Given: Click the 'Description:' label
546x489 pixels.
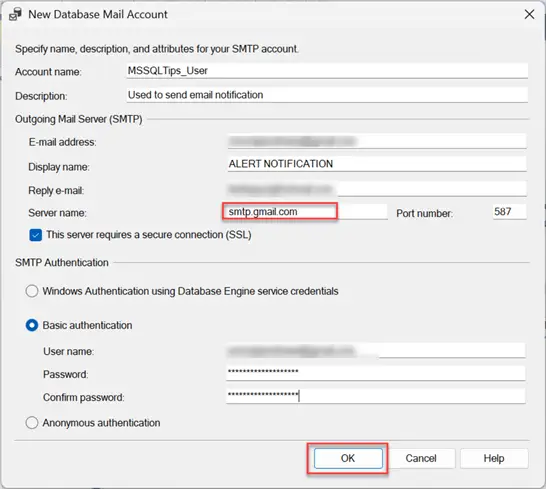Looking at the screenshot, I should 41,96.
